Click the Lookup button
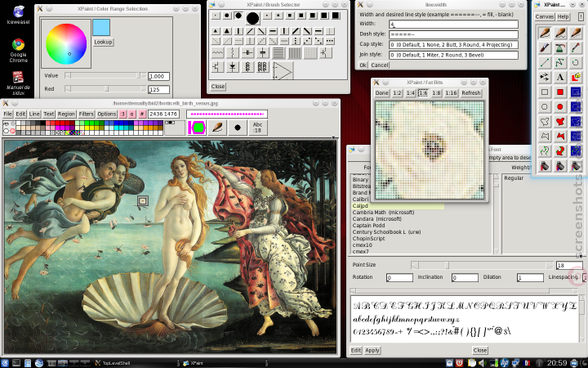Viewport: 588px width, 368px height. coord(103,42)
